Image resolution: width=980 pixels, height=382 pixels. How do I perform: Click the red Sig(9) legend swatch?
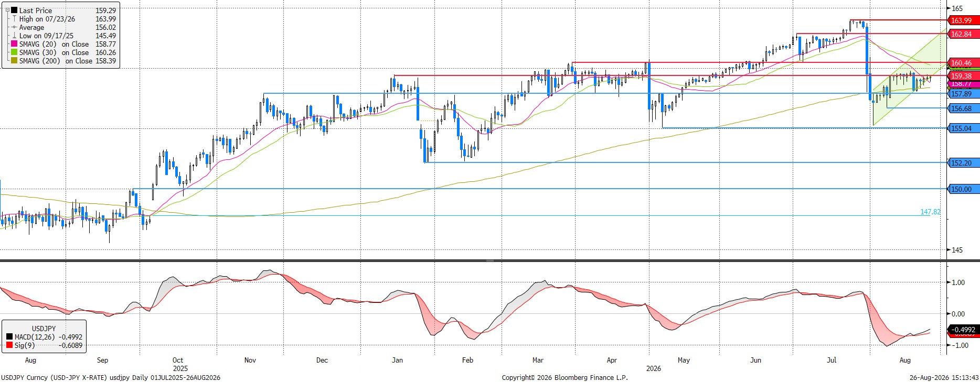coord(9,345)
